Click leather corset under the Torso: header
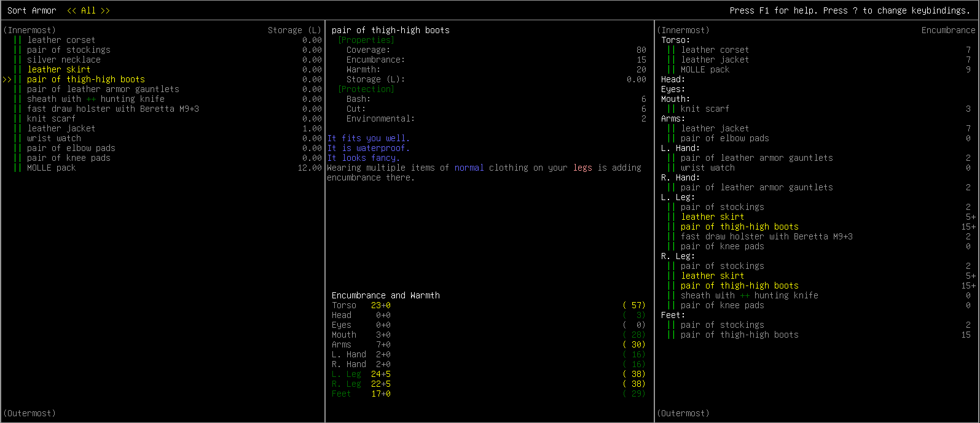 (x=715, y=50)
